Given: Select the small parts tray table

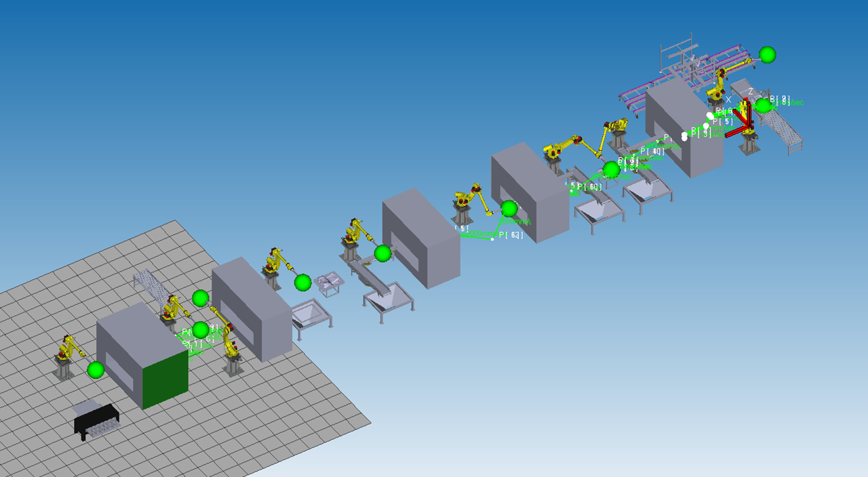Looking at the screenshot, I should pyautogui.click(x=330, y=282).
